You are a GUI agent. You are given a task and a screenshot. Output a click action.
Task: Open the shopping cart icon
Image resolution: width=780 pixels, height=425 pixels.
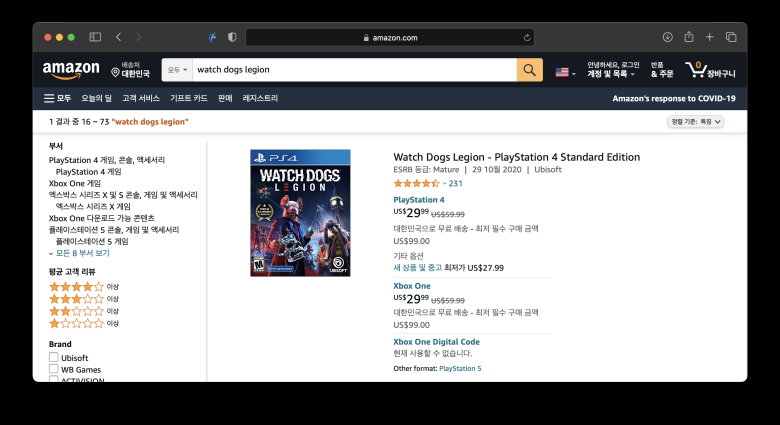pyautogui.click(x=710, y=70)
